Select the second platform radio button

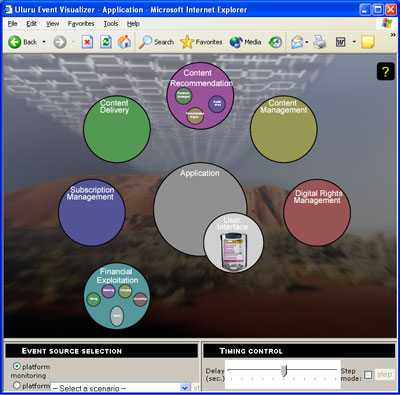click(x=16, y=385)
